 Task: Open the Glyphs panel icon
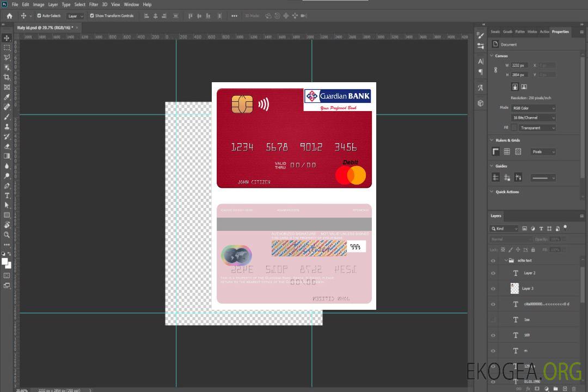click(x=480, y=88)
